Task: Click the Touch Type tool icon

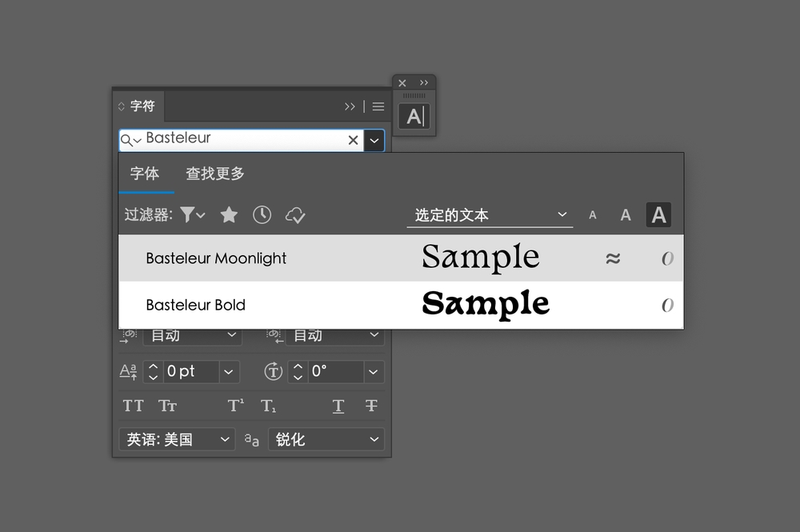Action: point(414,117)
